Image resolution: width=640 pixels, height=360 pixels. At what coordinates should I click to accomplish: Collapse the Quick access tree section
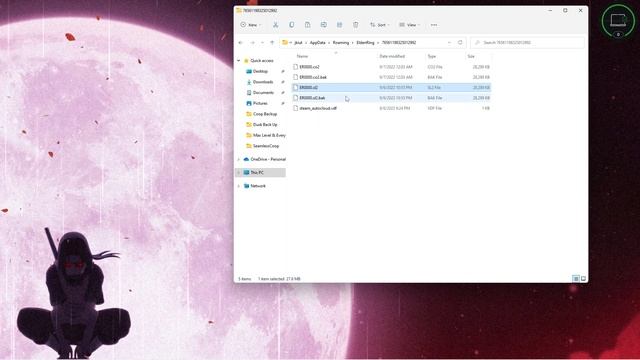239,60
